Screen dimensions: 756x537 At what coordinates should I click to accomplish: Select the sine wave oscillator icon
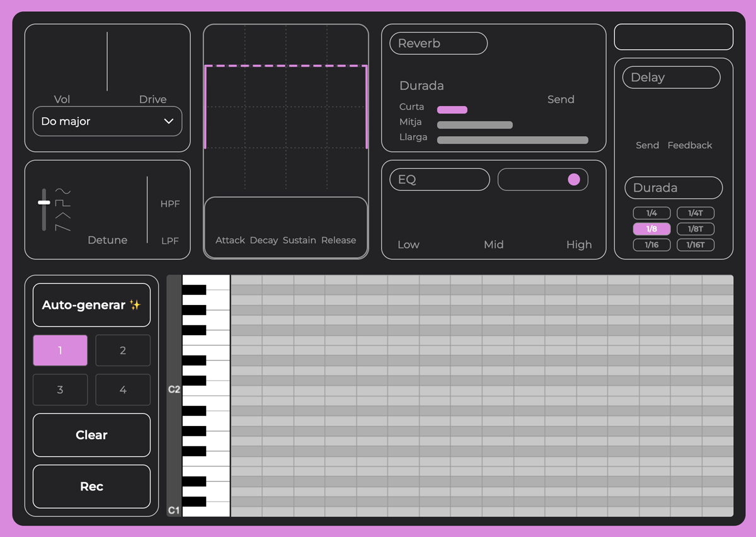pos(62,191)
